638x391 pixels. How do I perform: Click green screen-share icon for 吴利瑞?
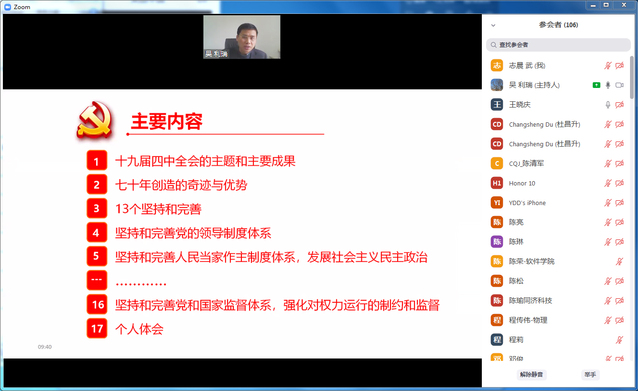tap(596, 85)
